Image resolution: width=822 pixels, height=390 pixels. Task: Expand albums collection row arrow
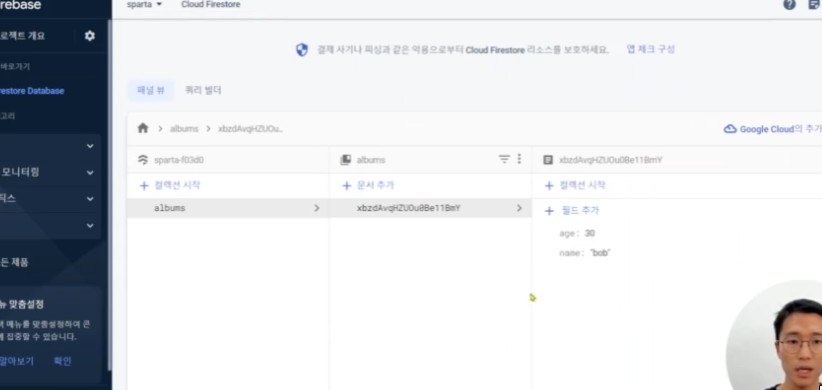coord(317,208)
